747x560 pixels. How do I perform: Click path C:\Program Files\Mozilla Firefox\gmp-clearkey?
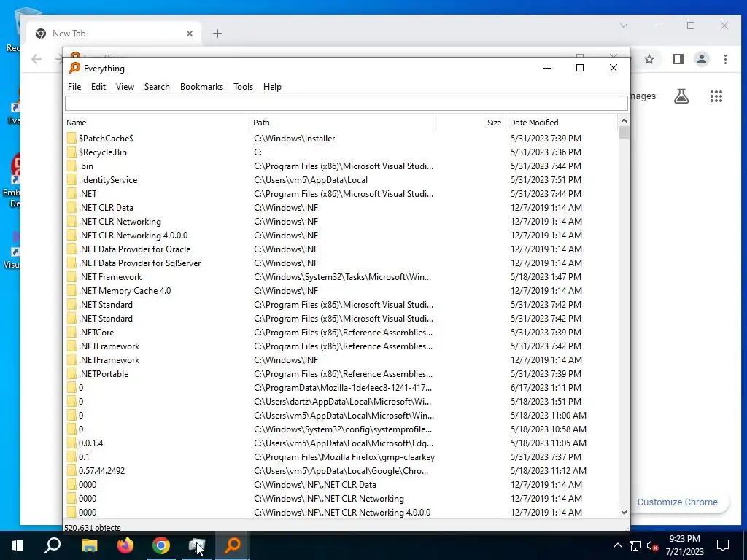(344, 456)
